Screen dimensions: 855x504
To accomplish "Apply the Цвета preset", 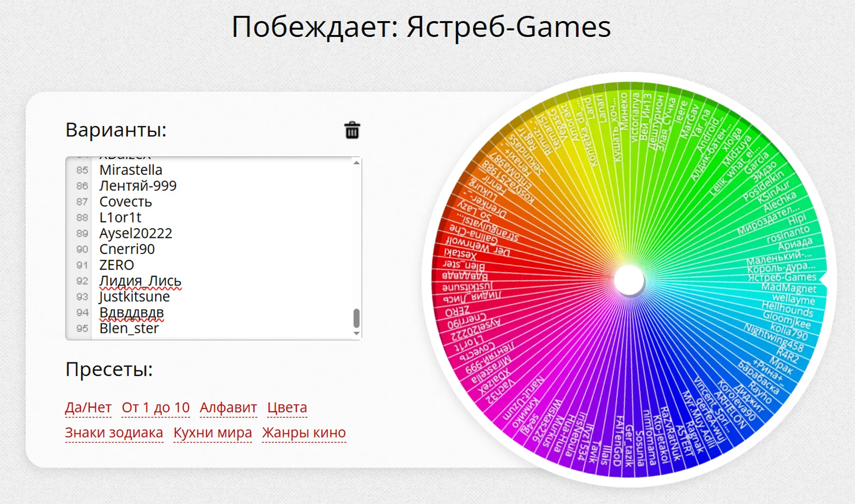I will (x=287, y=407).
